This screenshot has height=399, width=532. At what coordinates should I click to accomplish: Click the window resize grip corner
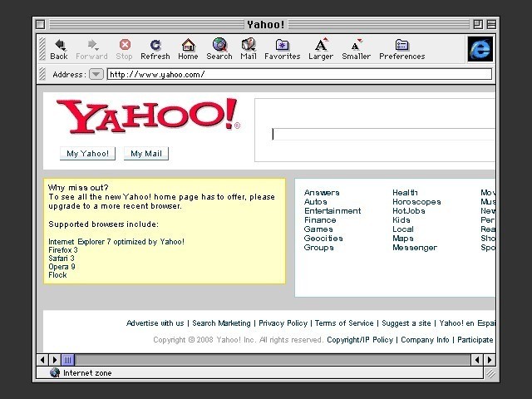click(490, 373)
